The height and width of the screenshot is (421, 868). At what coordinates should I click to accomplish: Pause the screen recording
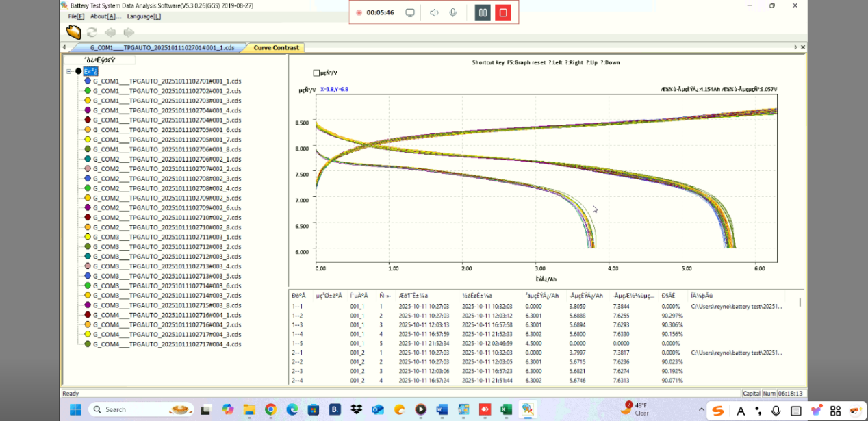click(x=483, y=12)
